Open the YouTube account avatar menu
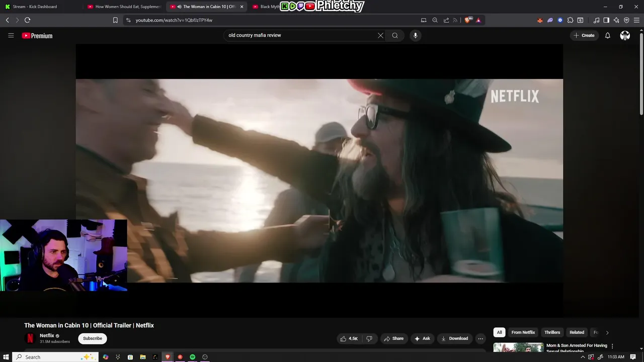 coord(625,35)
